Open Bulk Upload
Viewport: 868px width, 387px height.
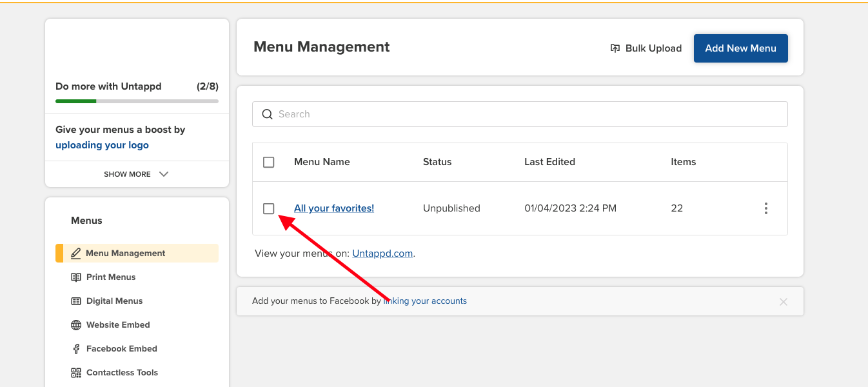646,48
